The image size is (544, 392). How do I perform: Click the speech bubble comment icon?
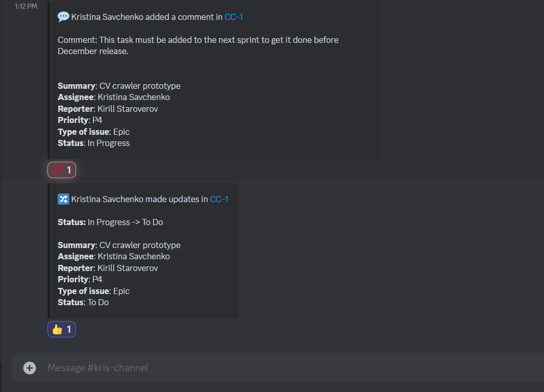(x=63, y=17)
